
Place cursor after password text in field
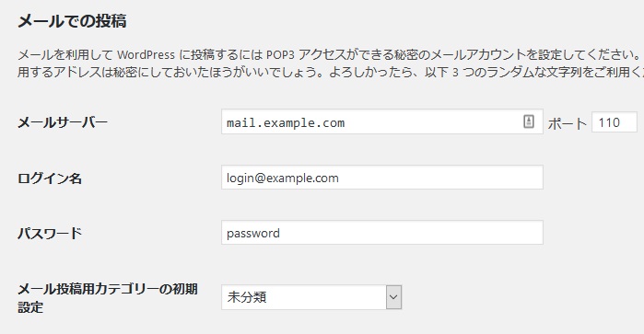[x=281, y=233]
